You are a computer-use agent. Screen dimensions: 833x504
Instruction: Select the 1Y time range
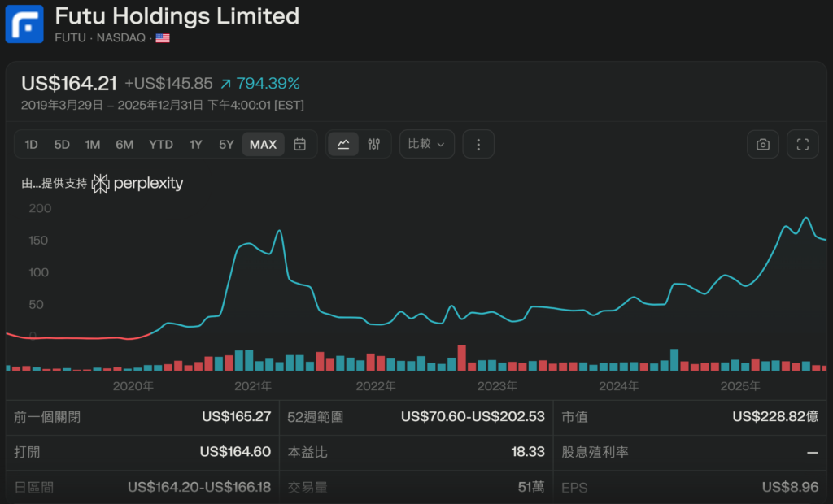pos(196,145)
